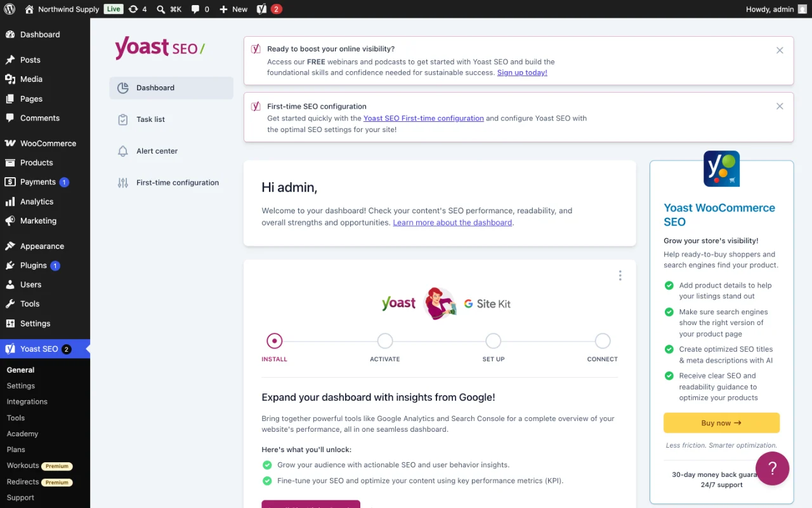Dismiss the First-time SEO configuration notice
This screenshot has height=508, width=812.
[x=780, y=106]
